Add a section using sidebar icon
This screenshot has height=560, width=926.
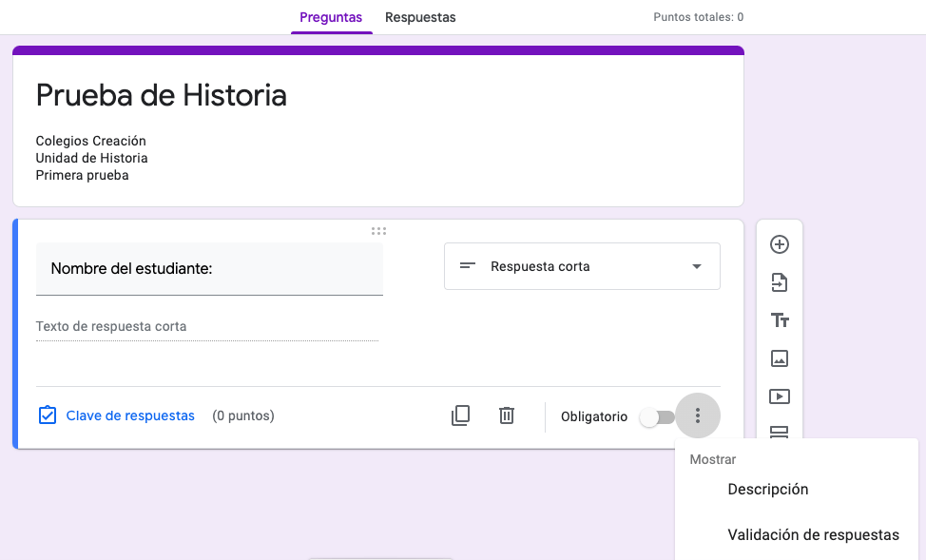coord(780,433)
